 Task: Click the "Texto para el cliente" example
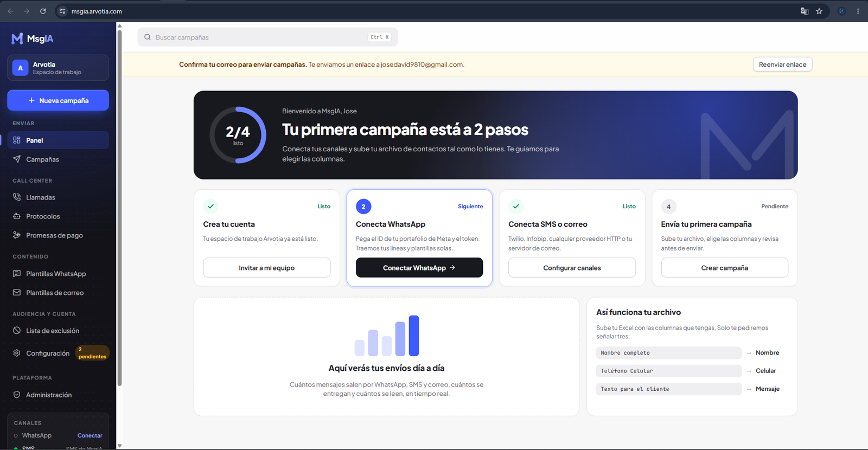[x=669, y=389]
